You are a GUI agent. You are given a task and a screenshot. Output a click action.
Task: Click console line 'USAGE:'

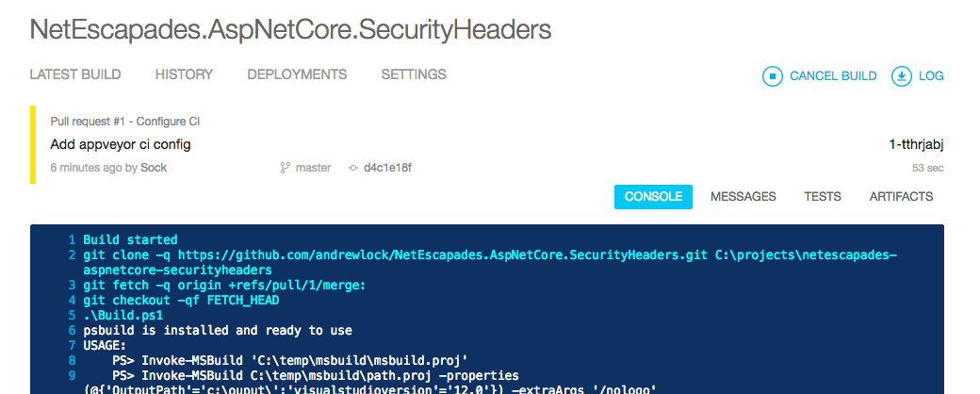click(x=105, y=345)
